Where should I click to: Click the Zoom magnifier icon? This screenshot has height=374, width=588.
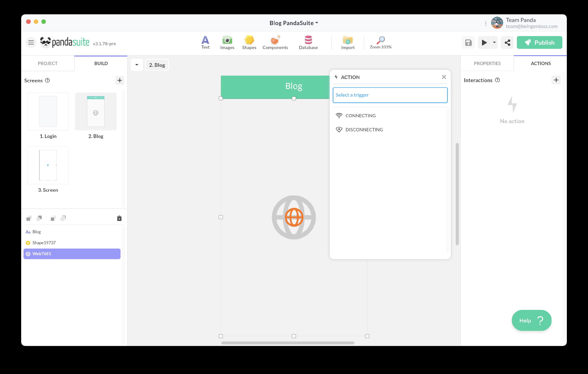click(380, 40)
